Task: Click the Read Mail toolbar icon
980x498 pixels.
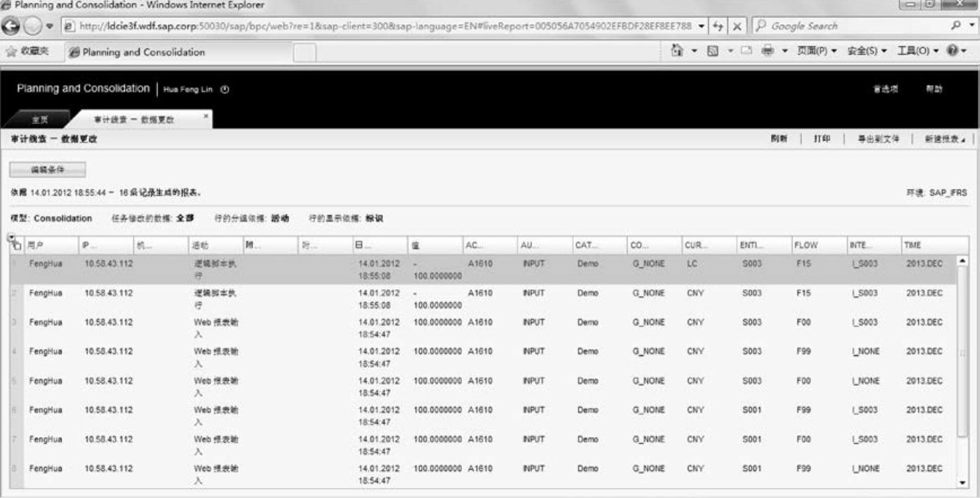Action: pos(746,51)
